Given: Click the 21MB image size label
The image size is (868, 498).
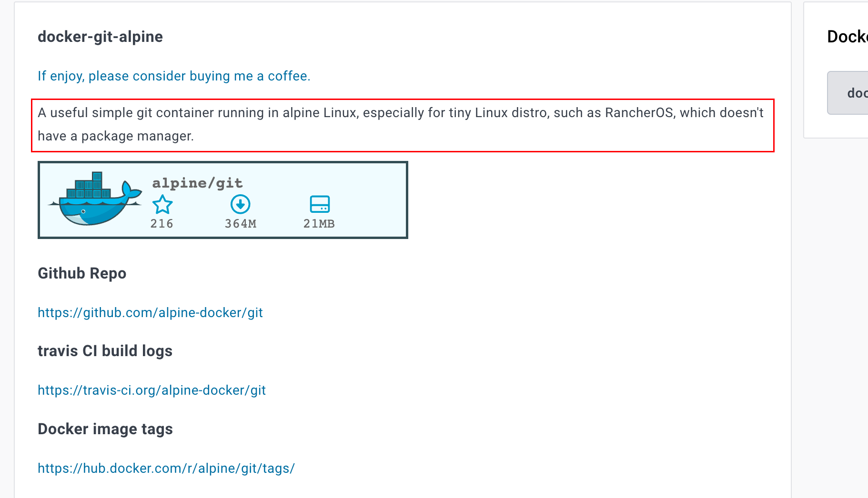Looking at the screenshot, I should [319, 224].
